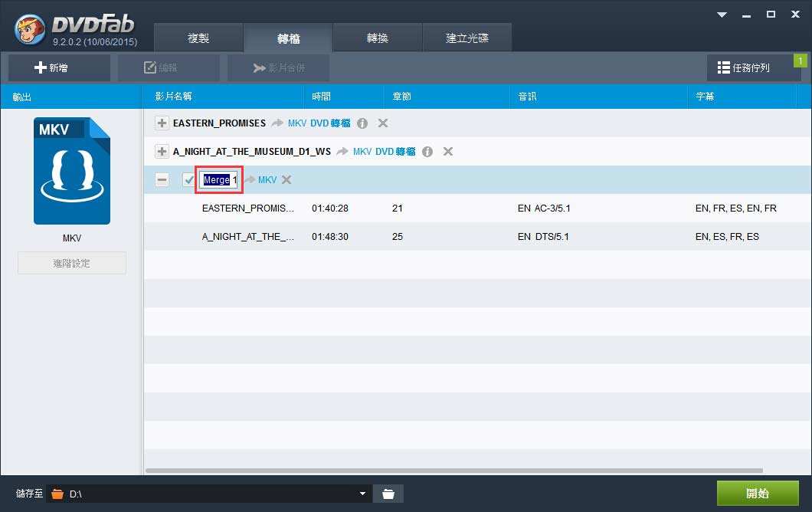Click the 字幕 column header

click(705, 97)
